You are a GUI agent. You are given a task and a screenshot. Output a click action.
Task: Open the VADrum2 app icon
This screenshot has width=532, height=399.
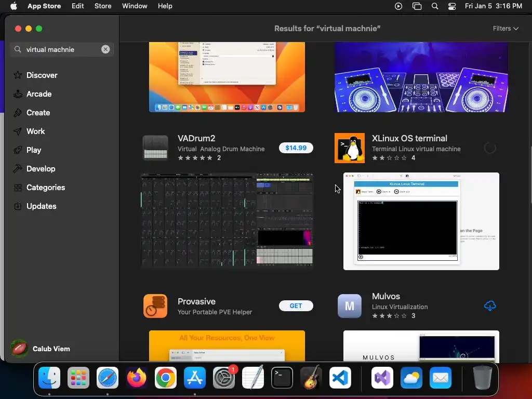[x=155, y=148]
